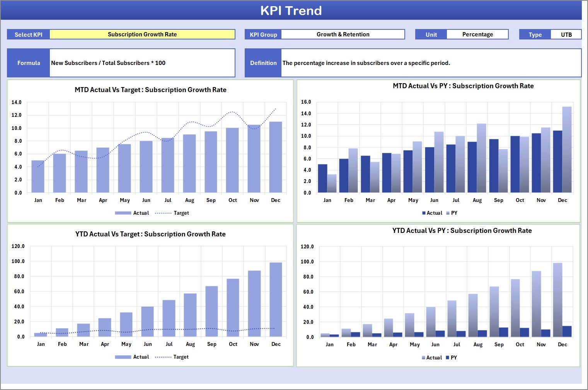
Task: Open the Select KPI dropdown showing Subscription Growth Rate
Action: (142, 34)
